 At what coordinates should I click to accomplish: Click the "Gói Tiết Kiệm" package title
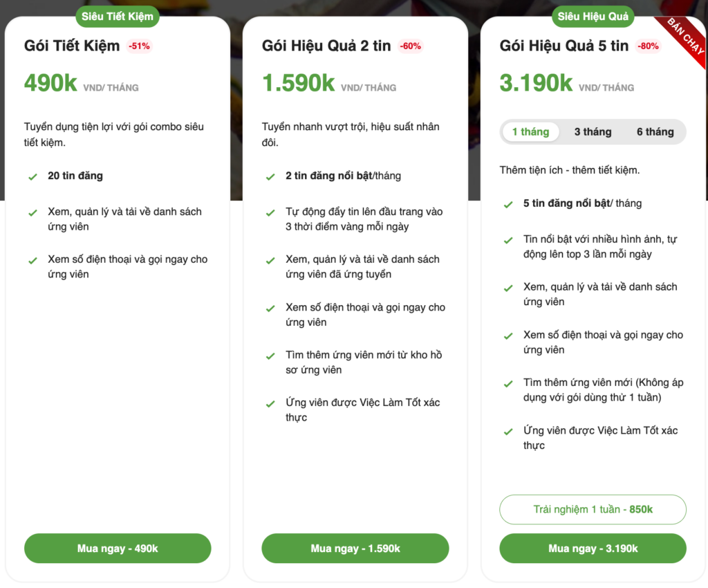pyautogui.click(x=72, y=46)
